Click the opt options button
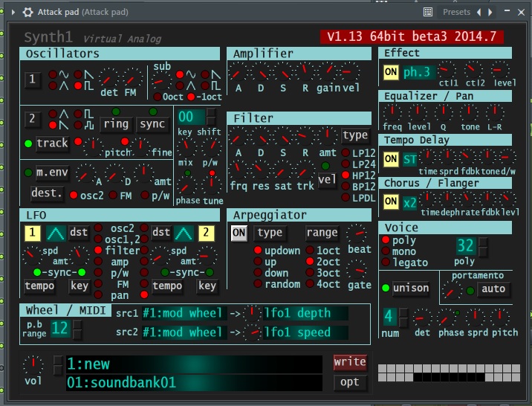Image resolution: width=532 pixels, height=406 pixels. (350, 382)
